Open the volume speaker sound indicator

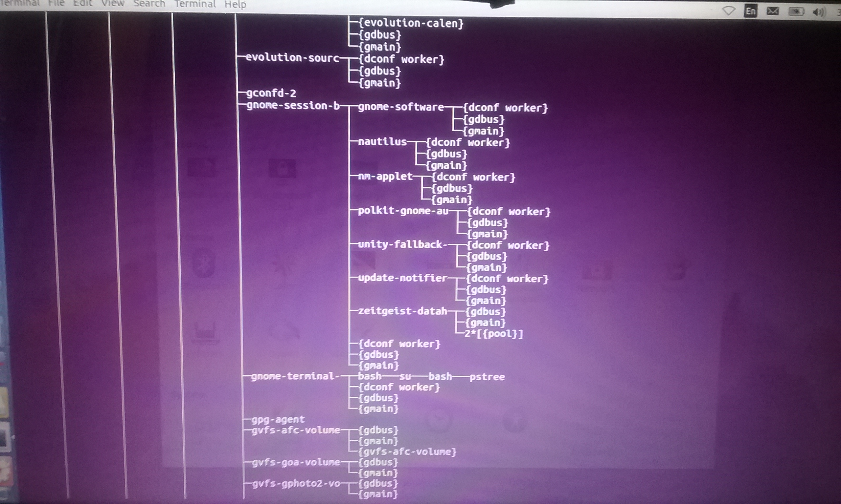(x=818, y=12)
